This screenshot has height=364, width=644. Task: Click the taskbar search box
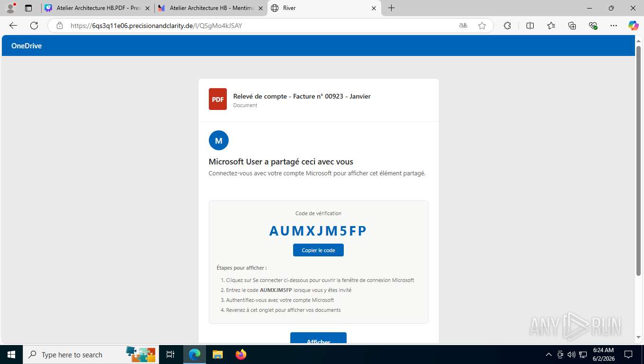pyautogui.click(x=90, y=355)
